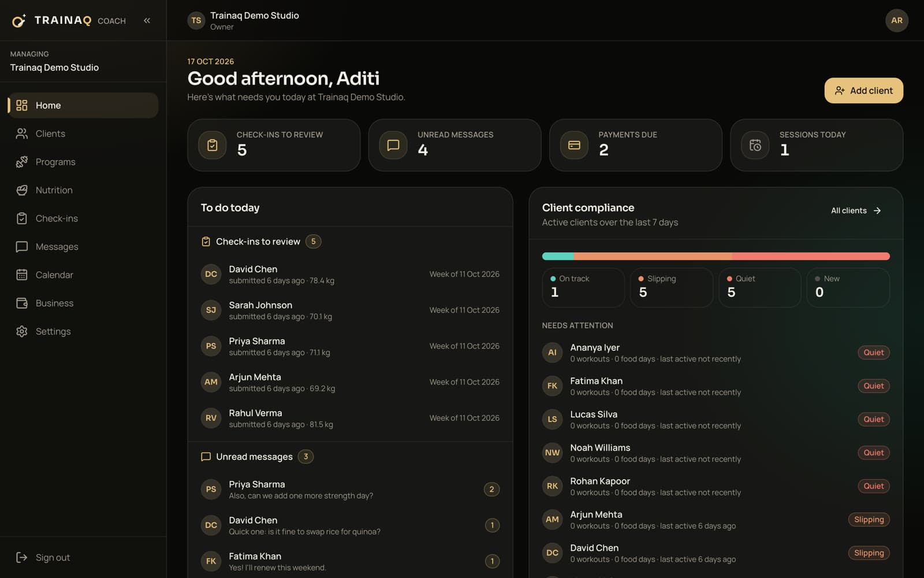
Task: Open Check-ins from the sidebar
Action: tap(83, 218)
